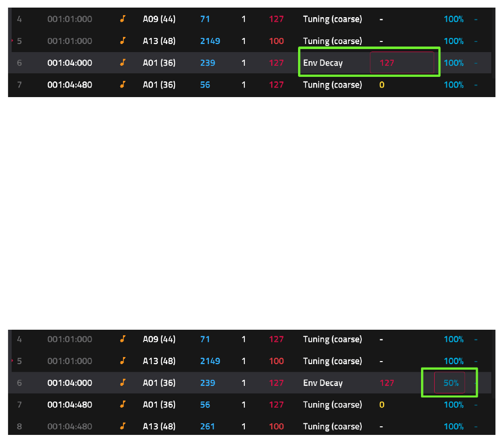Select the yellow 0 tuning value in the bottom list
504x443 pixels.
[382, 405]
